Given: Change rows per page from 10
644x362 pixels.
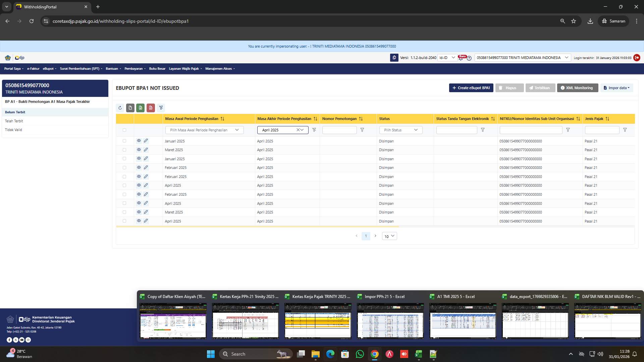Looking at the screenshot, I should 389,236.
